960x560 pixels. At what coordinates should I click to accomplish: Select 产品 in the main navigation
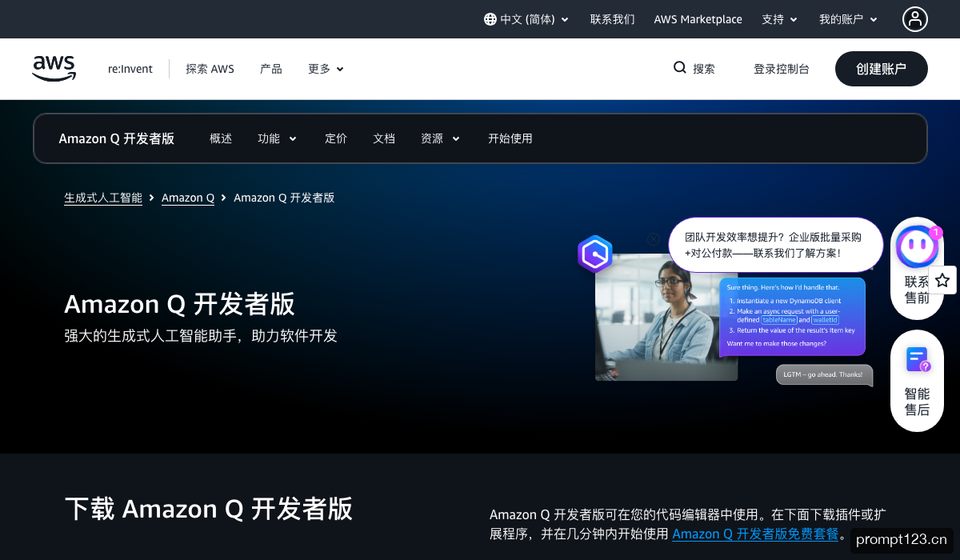tap(271, 69)
